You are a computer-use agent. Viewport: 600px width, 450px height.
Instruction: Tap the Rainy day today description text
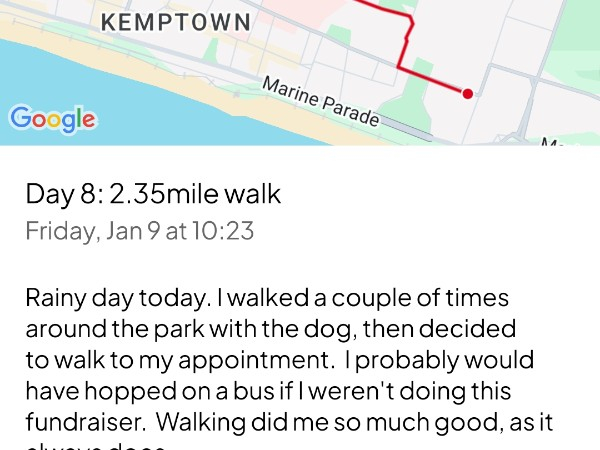coord(127,298)
